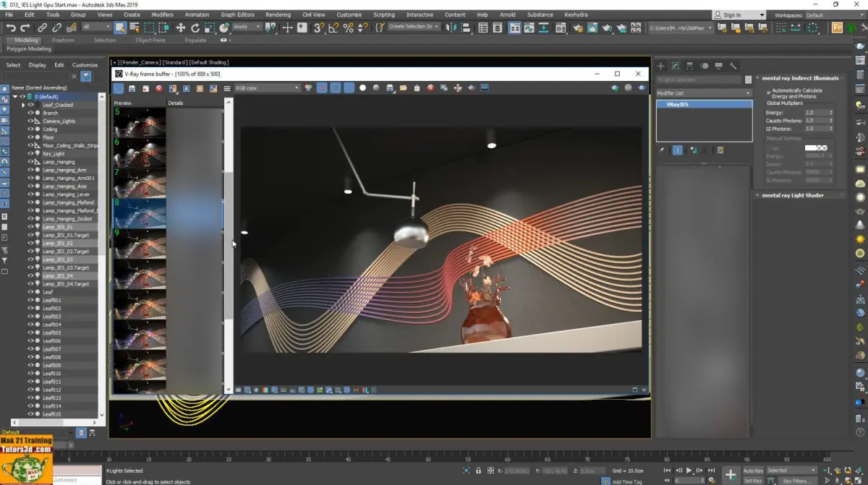868x485 pixels.
Task: Open the RGB color channel dropdown
Action: point(267,88)
